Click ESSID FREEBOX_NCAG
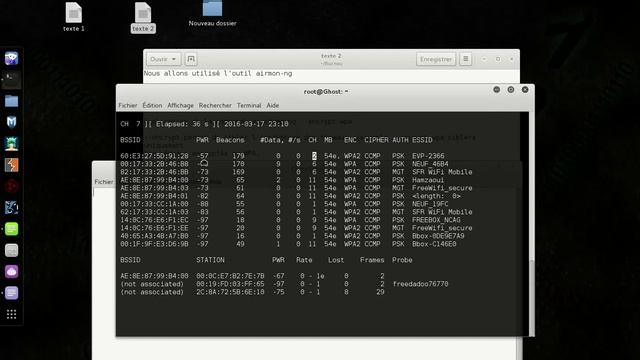640x360 pixels. [436, 220]
